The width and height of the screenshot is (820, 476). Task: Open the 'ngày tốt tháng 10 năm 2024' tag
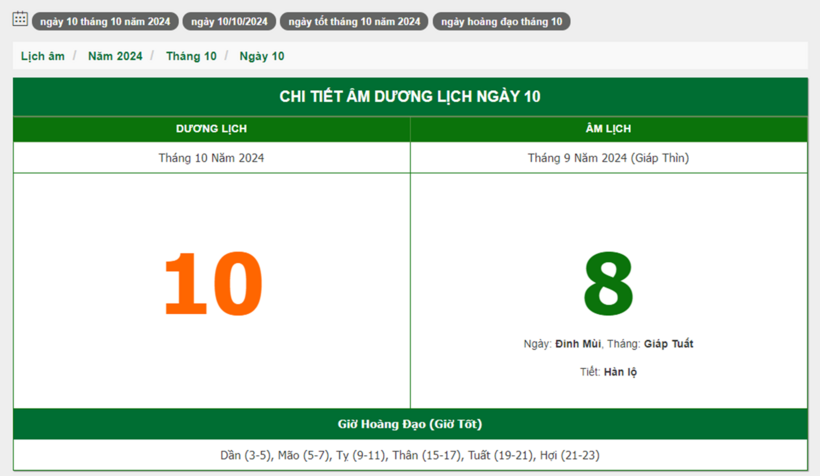[x=354, y=21]
